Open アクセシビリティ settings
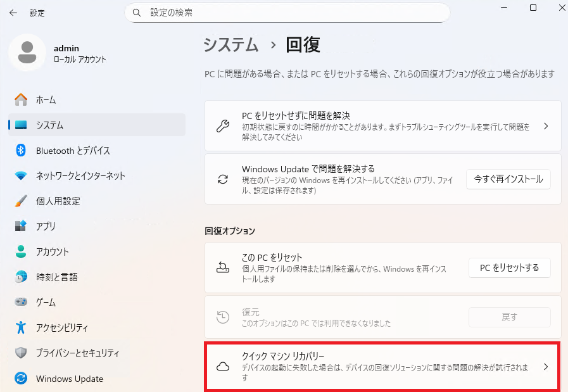The image size is (568, 392). (97, 327)
